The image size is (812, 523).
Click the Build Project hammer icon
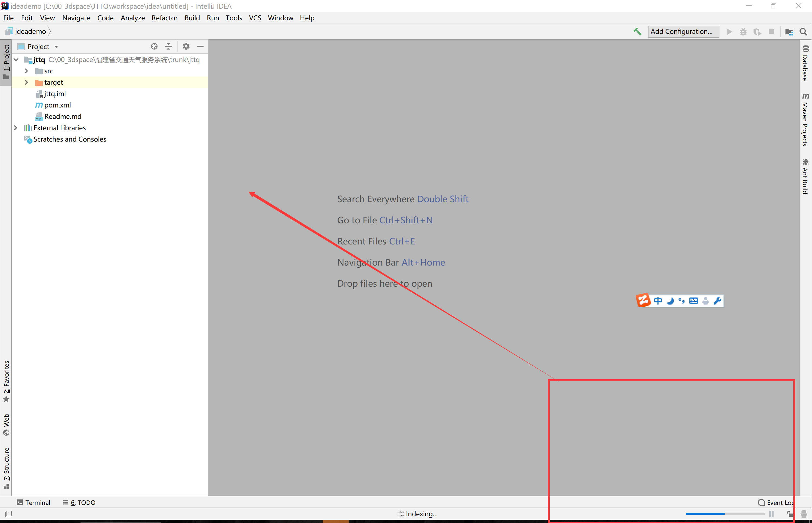click(637, 32)
